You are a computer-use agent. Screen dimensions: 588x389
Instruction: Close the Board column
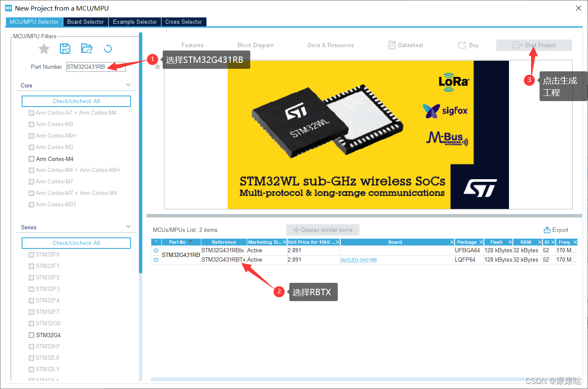tap(452, 242)
